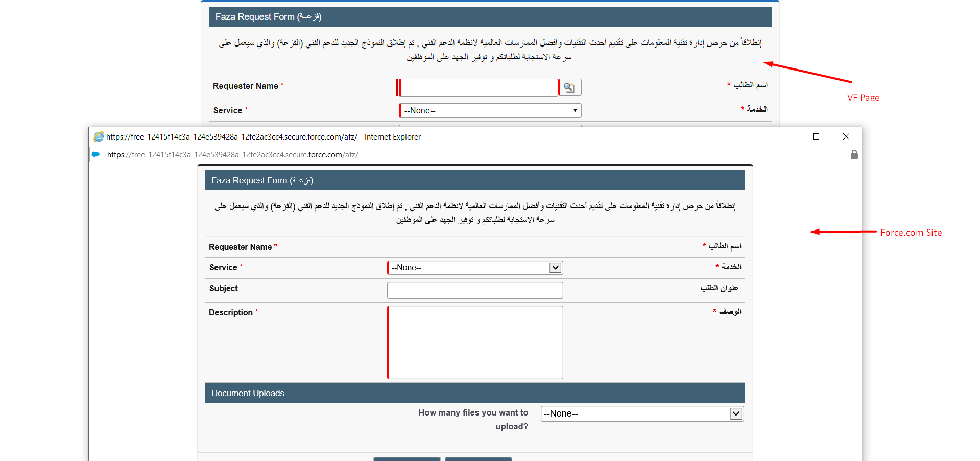This screenshot has width=980, height=461.
Task: Click the window title text ending '- Internet Explorer'
Action: [264, 137]
